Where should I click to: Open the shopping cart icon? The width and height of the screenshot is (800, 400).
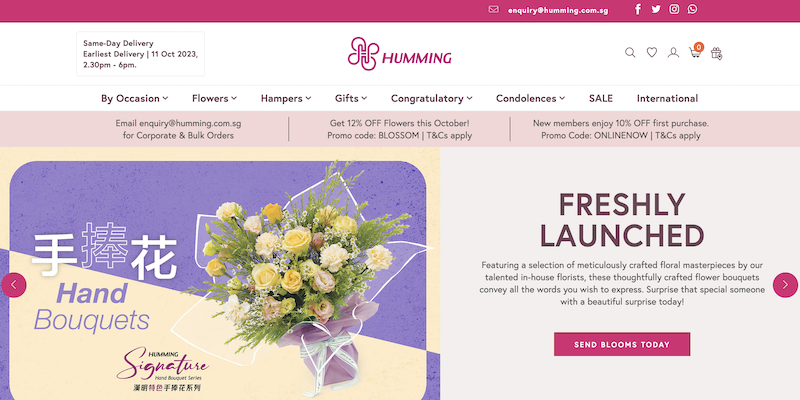(695, 52)
